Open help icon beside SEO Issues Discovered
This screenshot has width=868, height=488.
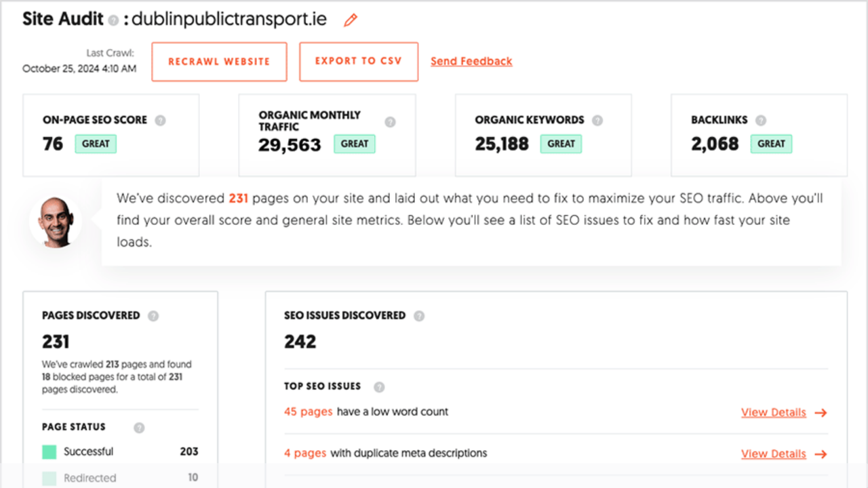tap(419, 316)
